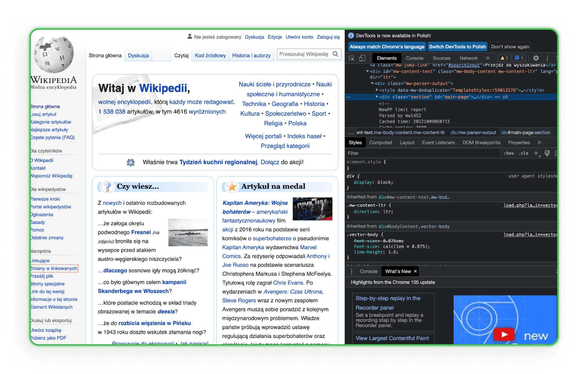Image resolution: width=588 pixels, height=374 pixels.
Task: Click the warnings counter badge
Action: 504,58
